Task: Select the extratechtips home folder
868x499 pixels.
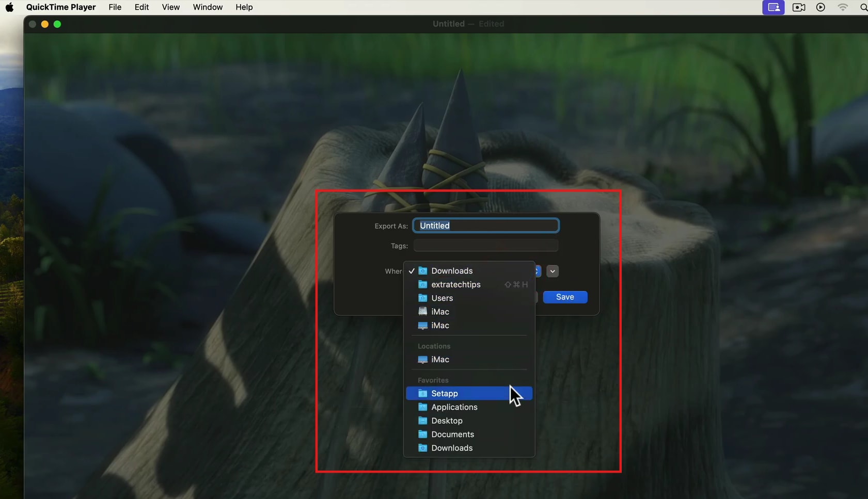Action: (469, 284)
